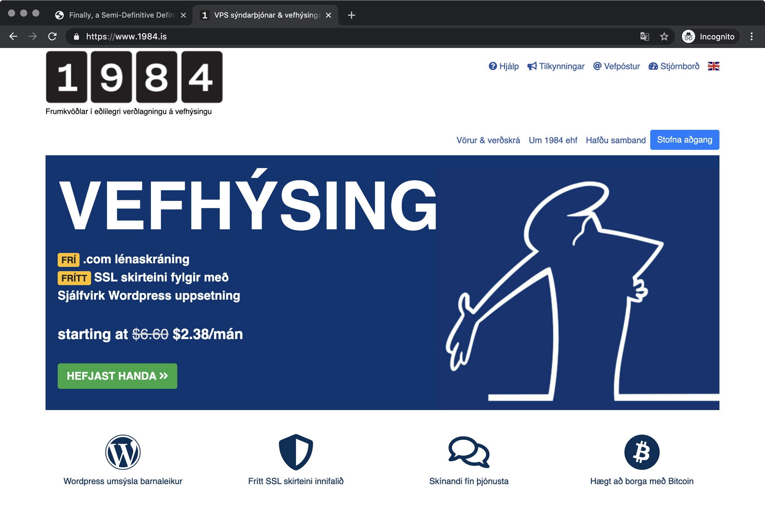Open Chrome three-dot menu
The width and height of the screenshot is (765, 532).
pos(752,37)
